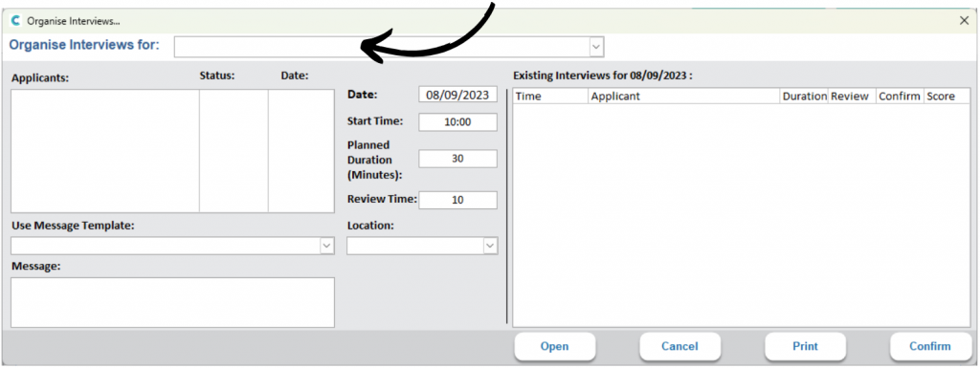This screenshot has width=980, height=368.
Task: Click the Confirm column header
Action: pos(900,96)
